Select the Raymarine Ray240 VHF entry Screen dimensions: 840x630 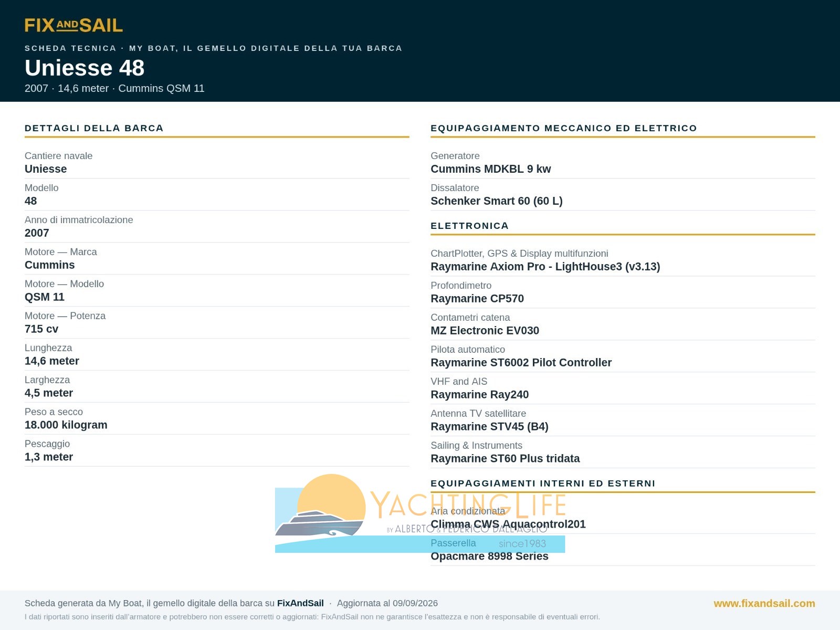479,395
